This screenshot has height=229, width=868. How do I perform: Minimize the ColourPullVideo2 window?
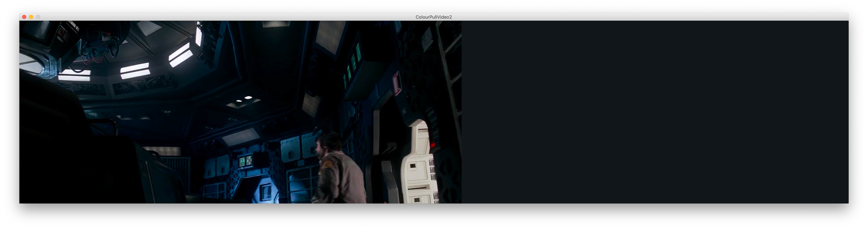coord(31,17)
